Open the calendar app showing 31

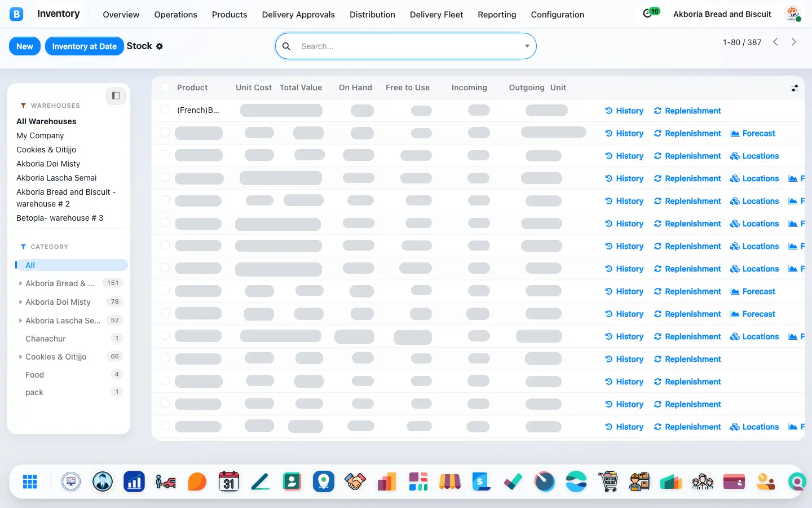(229, 481)
